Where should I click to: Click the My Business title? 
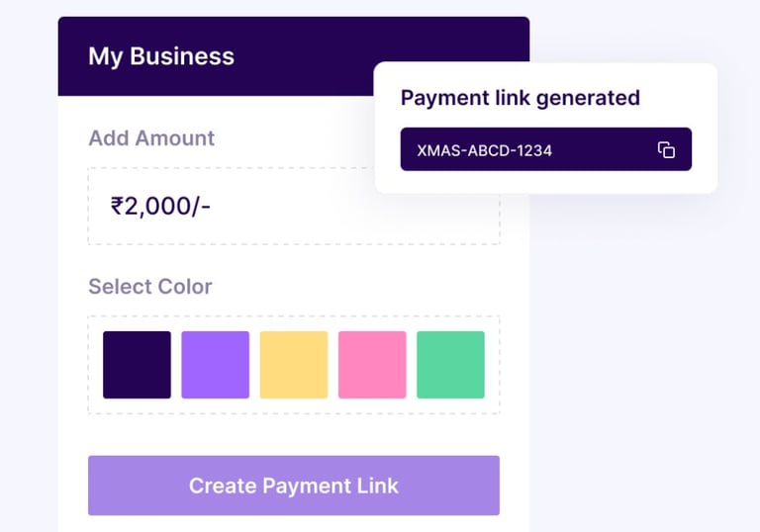point(161,56)
